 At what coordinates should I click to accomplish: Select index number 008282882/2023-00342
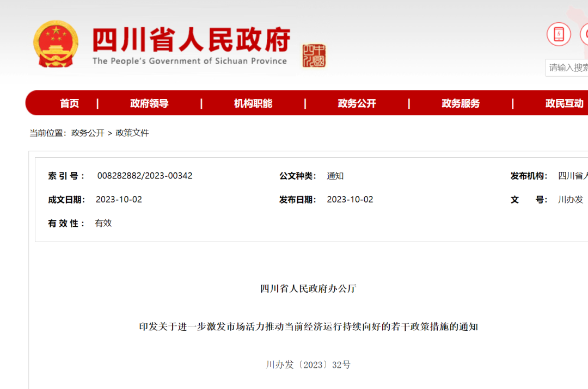click(x=145, y=176)
